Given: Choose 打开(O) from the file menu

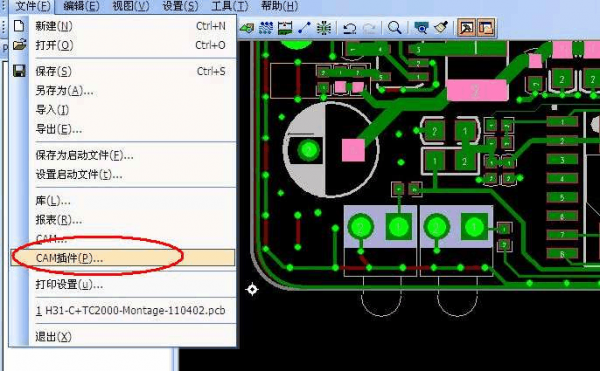Looking at the screenshot, I should [123, 45].
